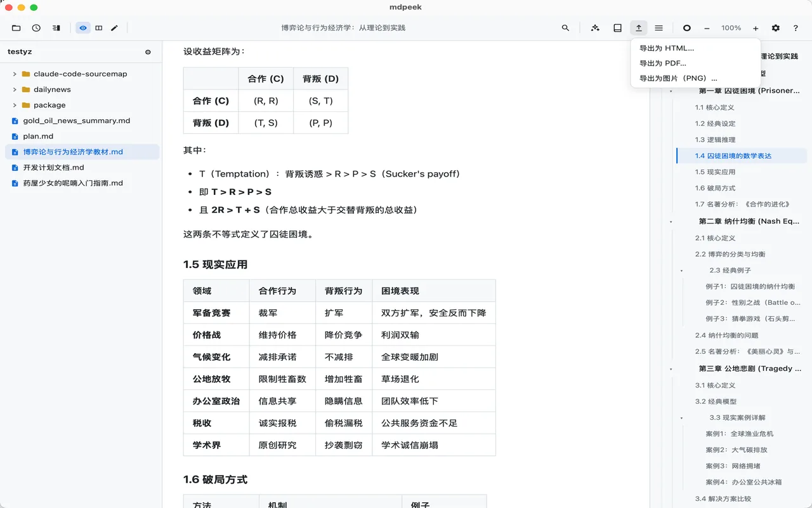Click the testyz workspace settings gear
This screenshot has height=508, width=812.
pos(148,52)
